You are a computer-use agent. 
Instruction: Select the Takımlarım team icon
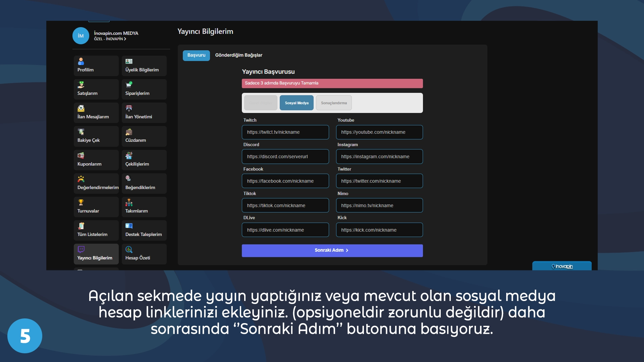(x=129, y=202)
